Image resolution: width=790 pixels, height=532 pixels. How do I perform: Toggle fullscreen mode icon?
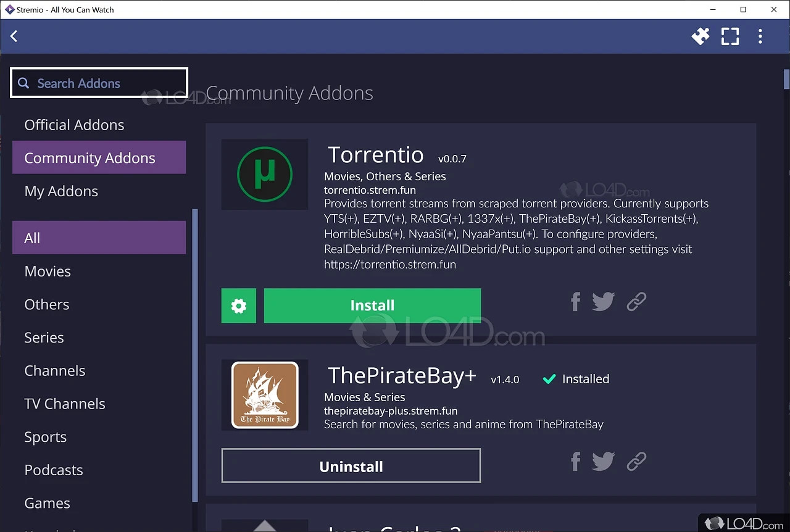[730, 36]
